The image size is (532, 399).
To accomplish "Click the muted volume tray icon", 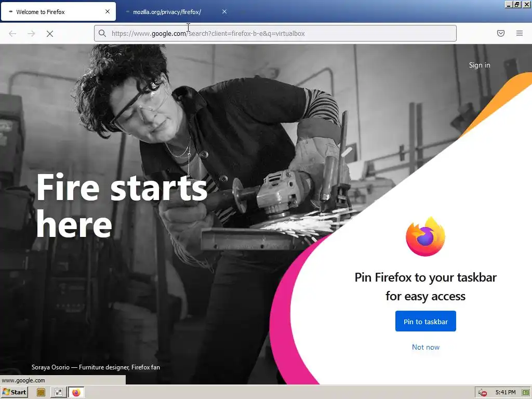I will point(483,393).
